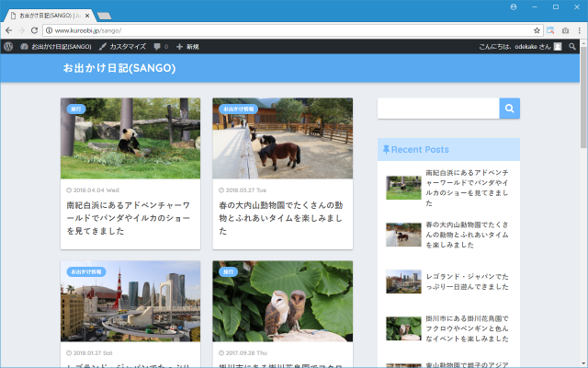Click the pony photo post thumbnail
588x368 pixels.
[x=282, y=138]
